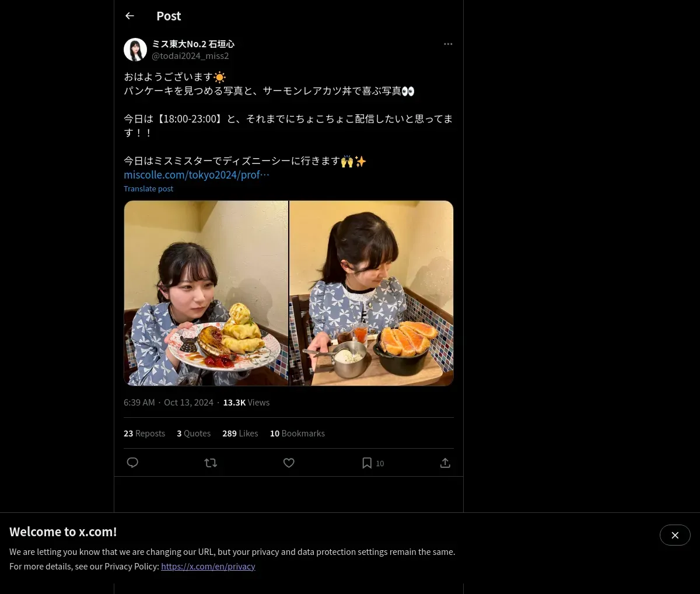Click the @todai2024_miss2 handle
This screenshot has height=594, width=700.
[190, 56]
